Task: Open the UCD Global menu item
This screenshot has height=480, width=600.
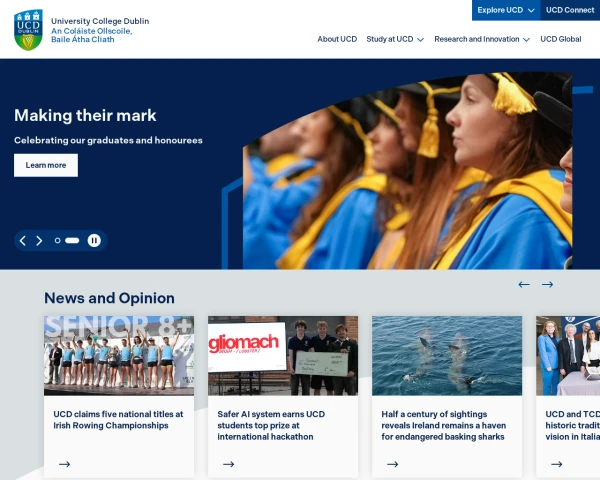Action: tap(561, 39)
